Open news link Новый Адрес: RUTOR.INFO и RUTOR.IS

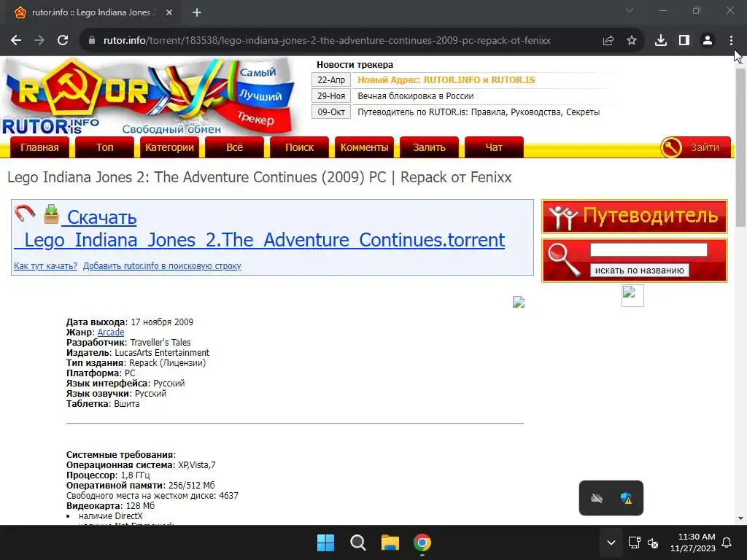tap(446, 80)
